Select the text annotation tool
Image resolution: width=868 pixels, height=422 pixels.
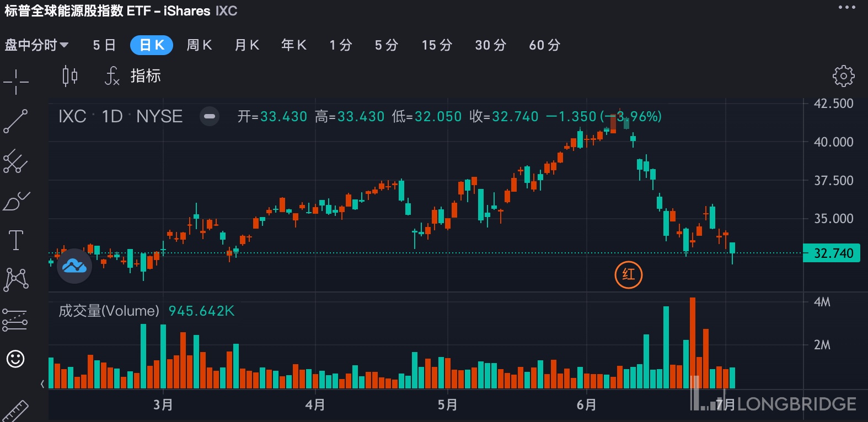coord(15,241)
